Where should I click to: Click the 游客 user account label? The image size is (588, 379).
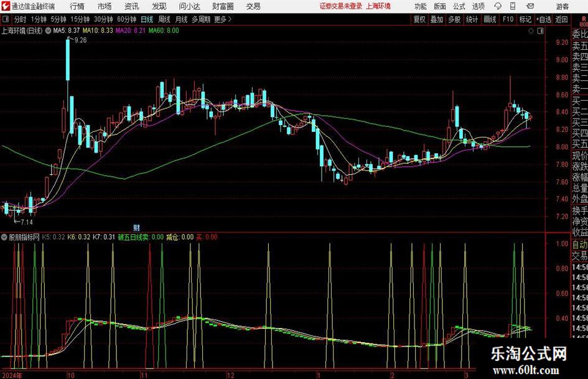coord(562,6)
